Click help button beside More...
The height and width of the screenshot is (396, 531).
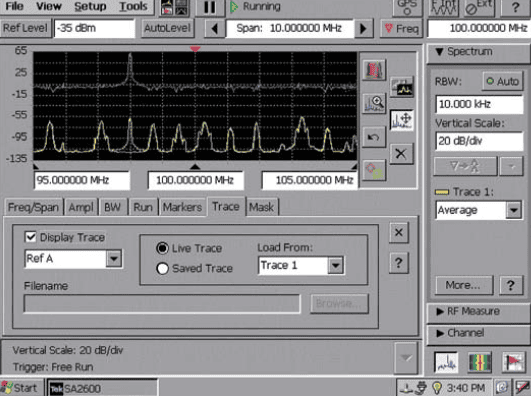pyautogui.click(x=511, y=285)
